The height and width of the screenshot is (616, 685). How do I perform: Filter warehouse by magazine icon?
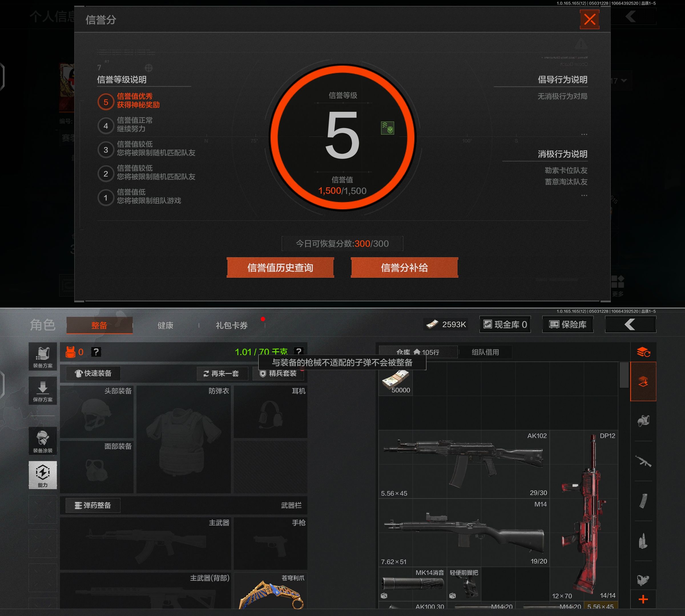click(x=643, y=501)
